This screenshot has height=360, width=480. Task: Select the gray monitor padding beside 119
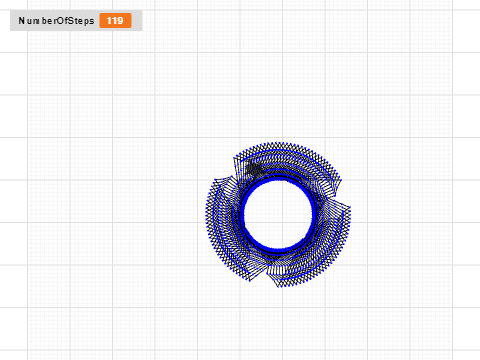[x=137, y=21]
